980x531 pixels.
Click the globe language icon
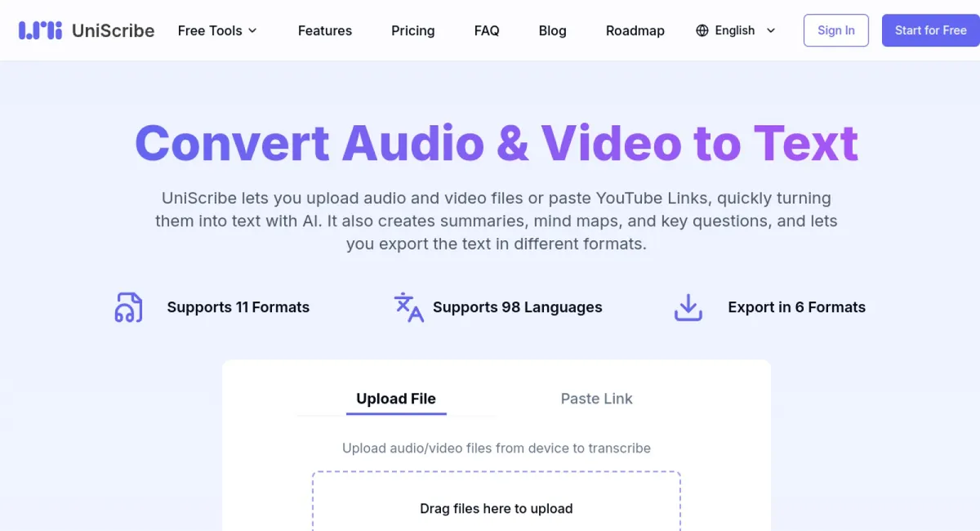click(x=702, y=30)
